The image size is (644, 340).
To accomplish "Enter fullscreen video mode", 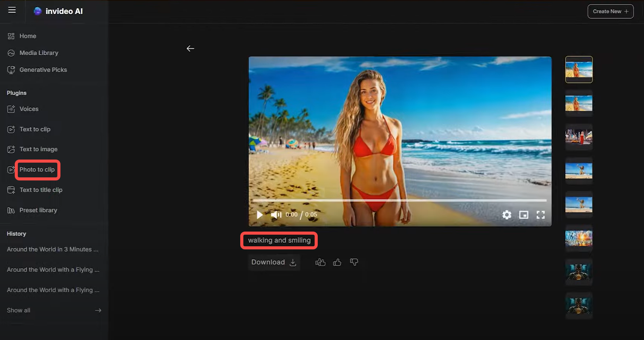I will pyautogui.click(x=541, y=215).
